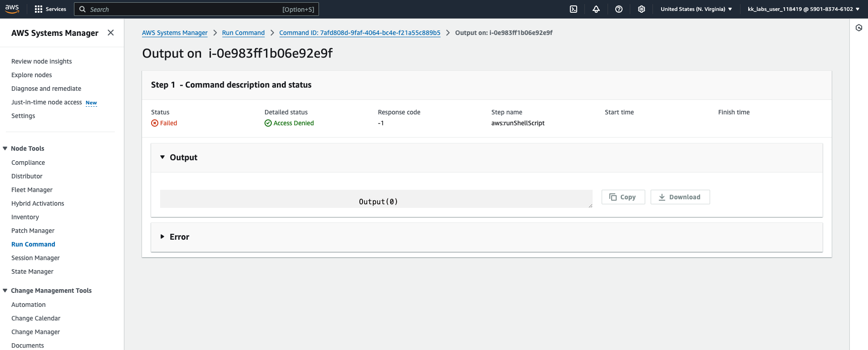Screen dimensions: 868x350
Task: Click the Step 1 section header
Action: coord(231,85)
